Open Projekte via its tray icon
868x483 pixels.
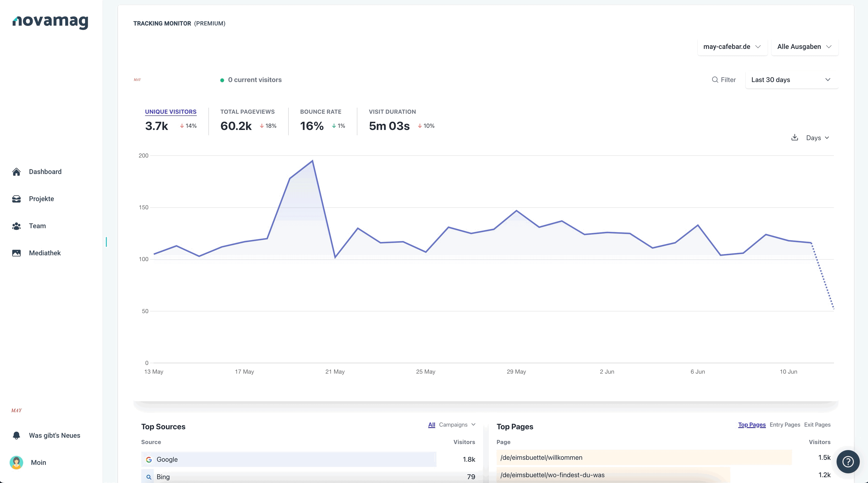[16, 199]
